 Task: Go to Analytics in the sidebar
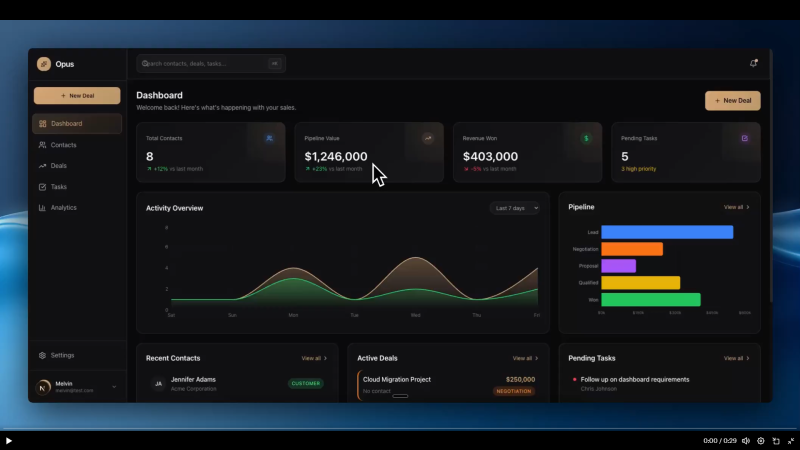click(63, 208)
